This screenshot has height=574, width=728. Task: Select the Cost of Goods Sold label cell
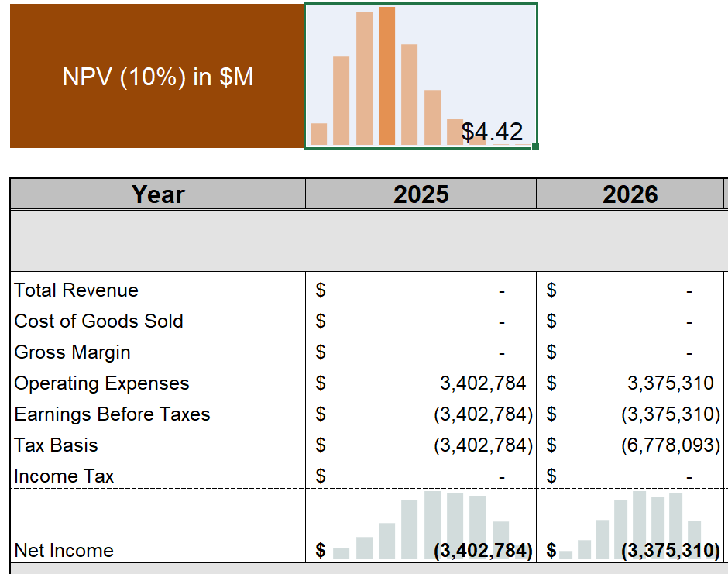click(x=98, y=321)
